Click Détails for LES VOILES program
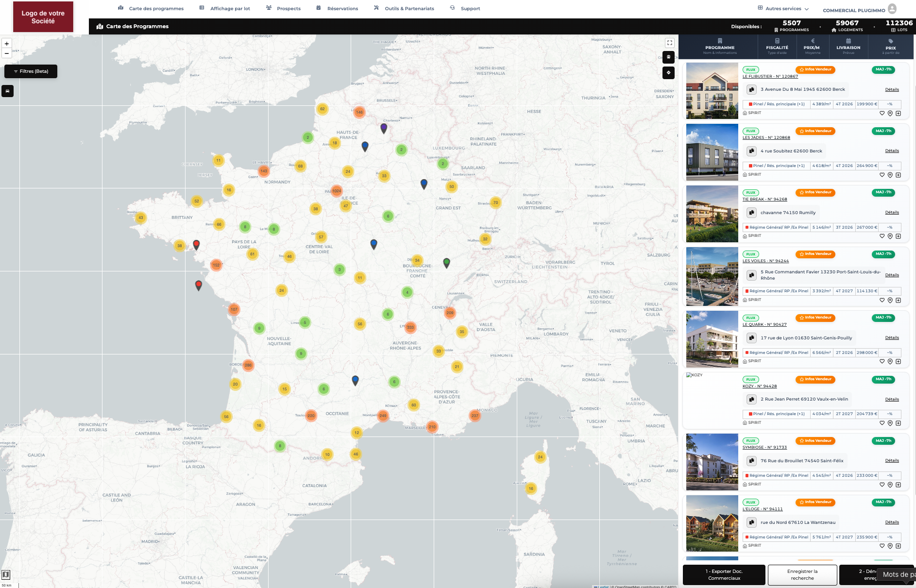The height and width of the screenshot is (588, 916). pyautogui.click(x=892, y=275)
